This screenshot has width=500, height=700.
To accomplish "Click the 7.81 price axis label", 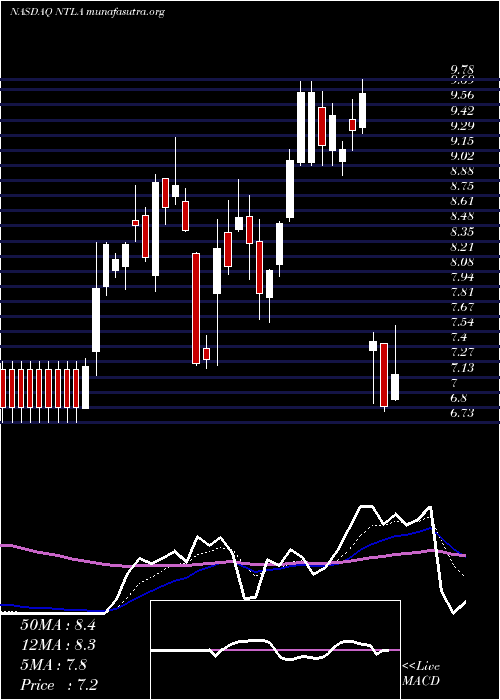I will click(x=462, y=292).
